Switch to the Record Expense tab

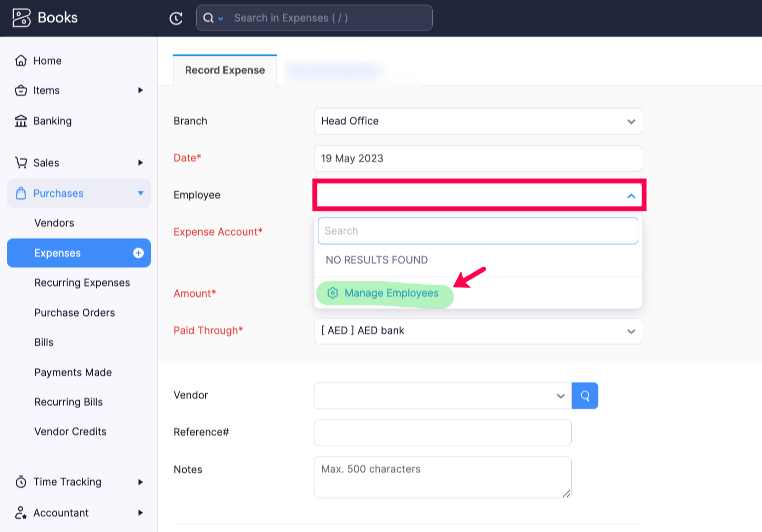point(224,70)
